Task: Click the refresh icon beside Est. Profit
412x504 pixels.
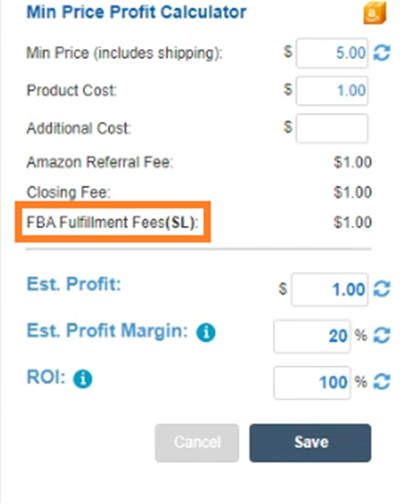Action: pyautogui.click(x=382, y=289)
